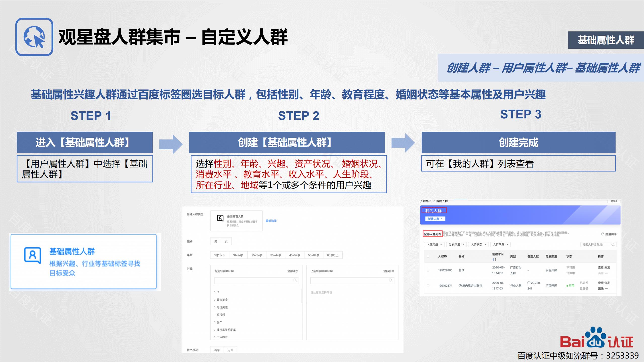The width and height of the screenshot is (644, 362).
Task: Click the 批量共享 button
Action: (x=609, y=234)
